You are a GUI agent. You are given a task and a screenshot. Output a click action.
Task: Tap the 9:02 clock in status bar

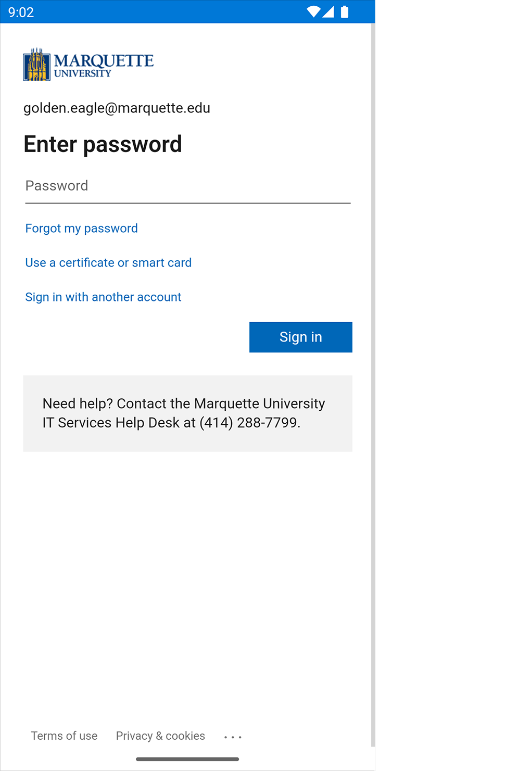[21, 12]
